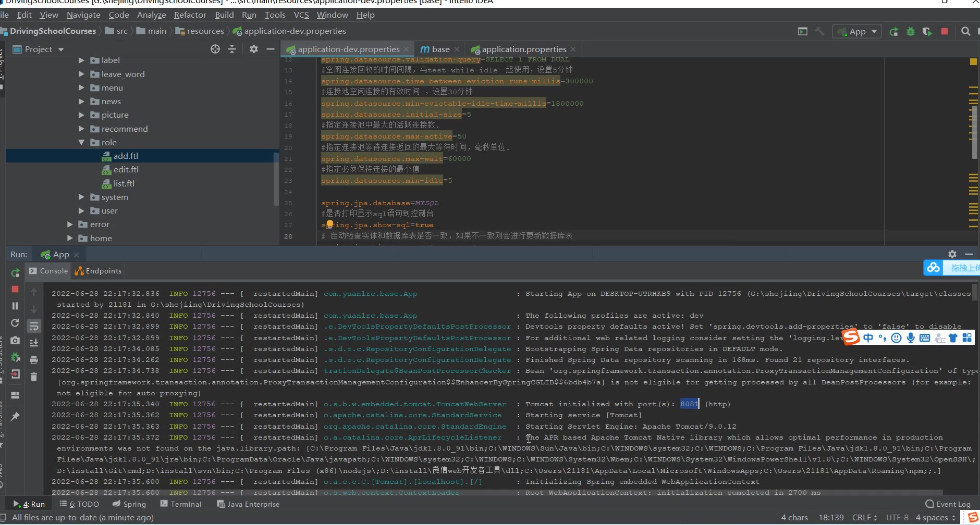Click the print console output icon
980x525 pixels.
[34, 360]
